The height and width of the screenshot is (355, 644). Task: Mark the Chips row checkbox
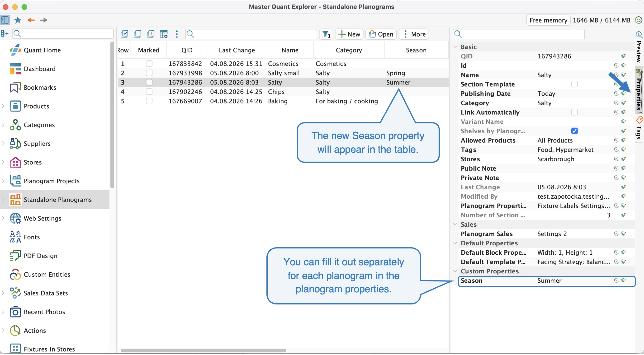click(149, 92)
